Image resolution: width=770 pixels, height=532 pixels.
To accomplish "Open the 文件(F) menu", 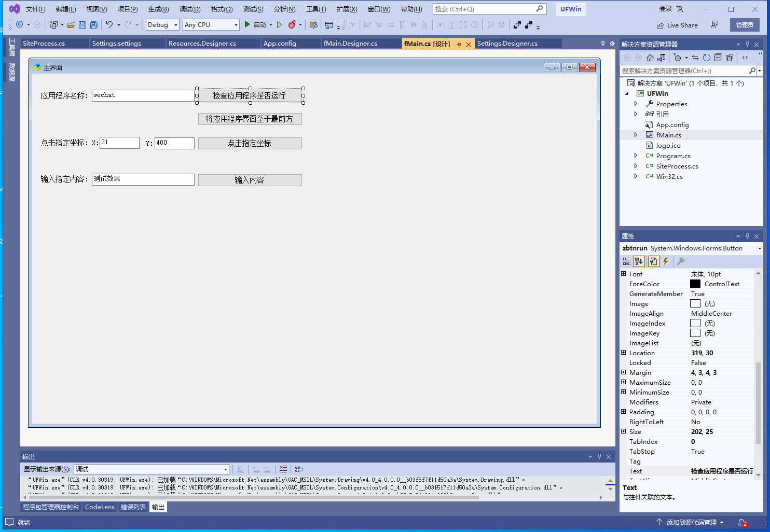I will point(35,9).
